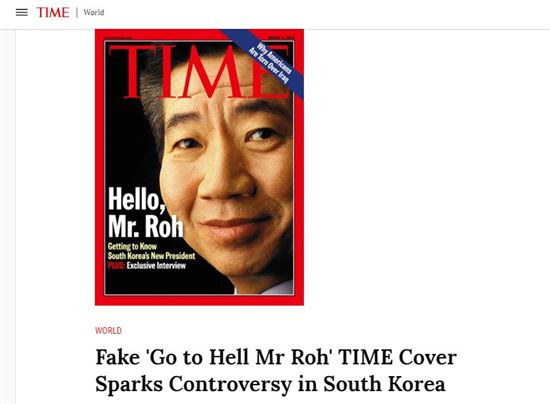550x404 pixels.
Task: Click the red border of the magazine cover
Action: pyautogui.click(x=100, y=168)
